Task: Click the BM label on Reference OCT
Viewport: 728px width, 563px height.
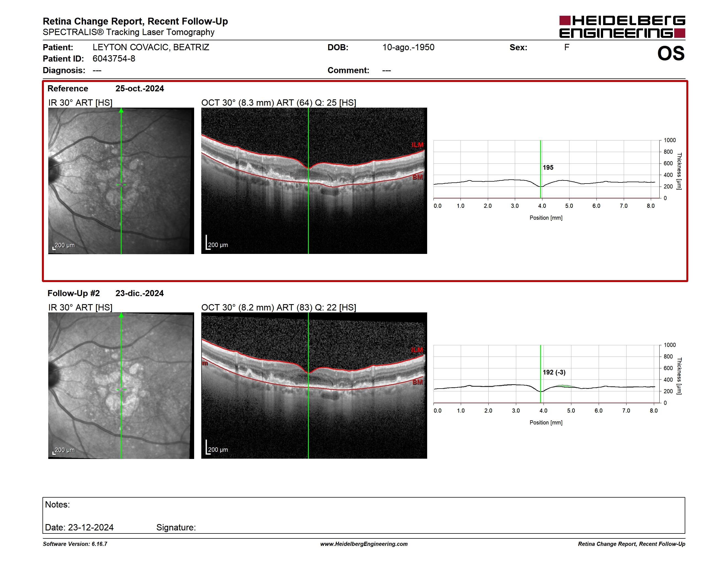Action: tap(417, 177)
